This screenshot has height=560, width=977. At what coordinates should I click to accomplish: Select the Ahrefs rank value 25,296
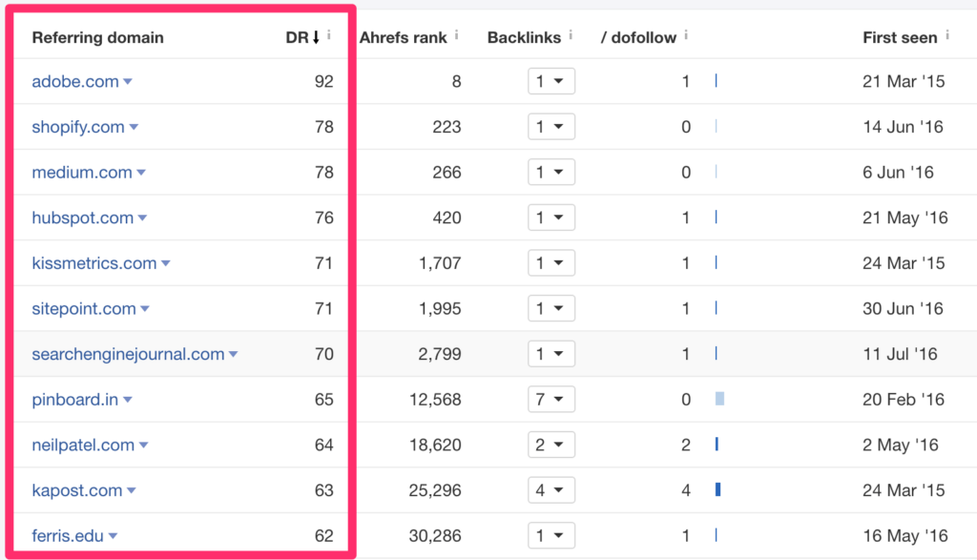pos(435,491)
